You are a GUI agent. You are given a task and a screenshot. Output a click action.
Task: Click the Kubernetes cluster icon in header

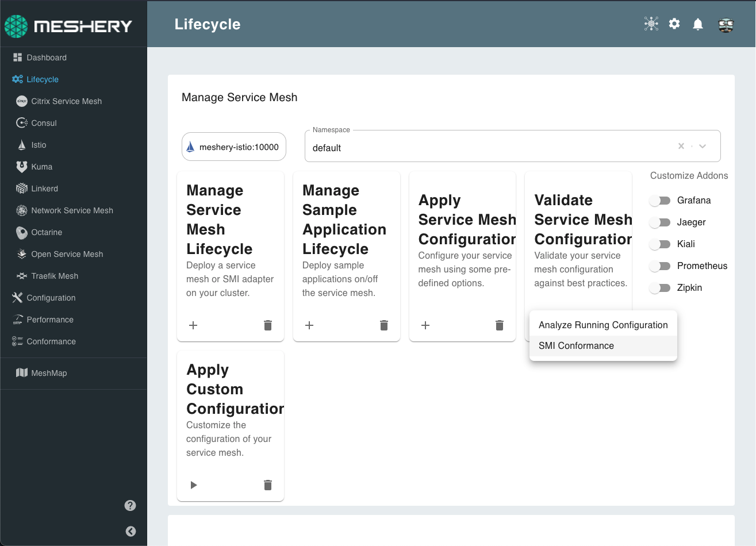tap(651, 24)
